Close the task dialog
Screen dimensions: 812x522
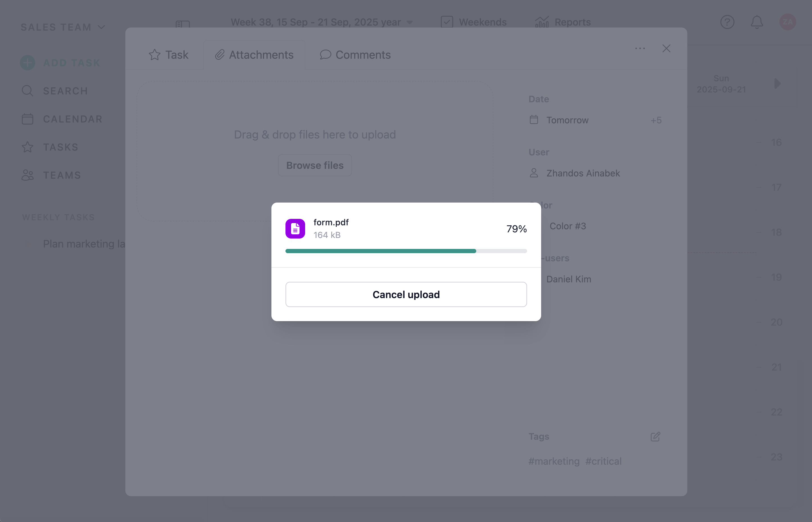[x=666, y=49]
